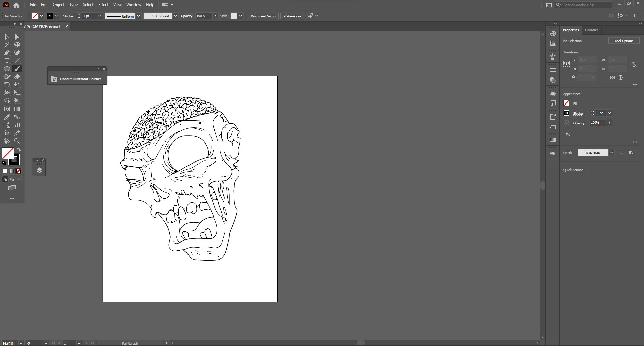Select the Column Graph tool

tap(17, 125)
